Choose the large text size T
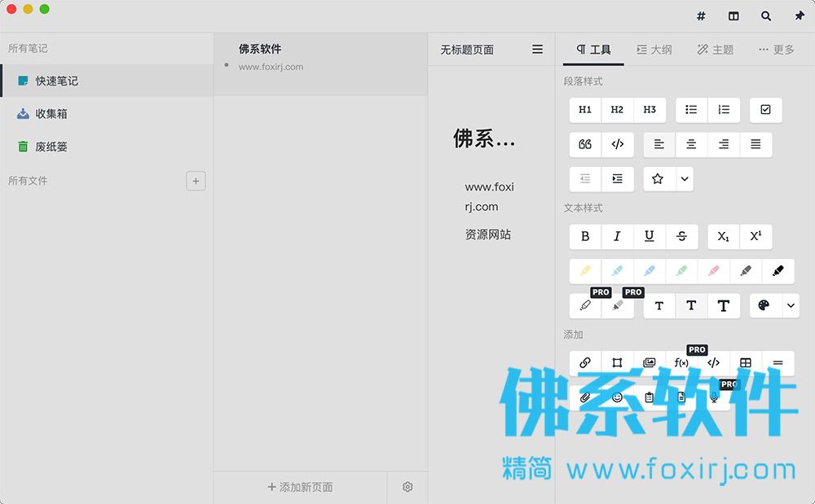 tap(724, 305)
